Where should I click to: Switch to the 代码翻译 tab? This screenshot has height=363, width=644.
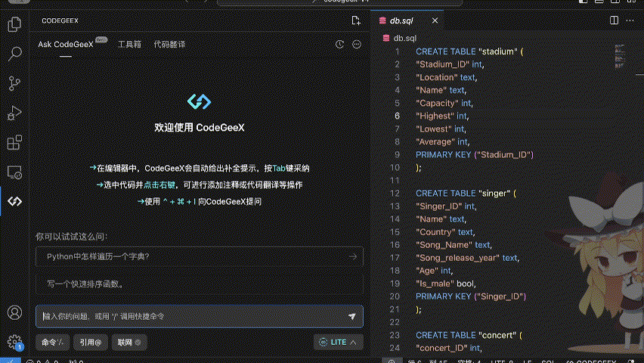click(x=169, y=45)
